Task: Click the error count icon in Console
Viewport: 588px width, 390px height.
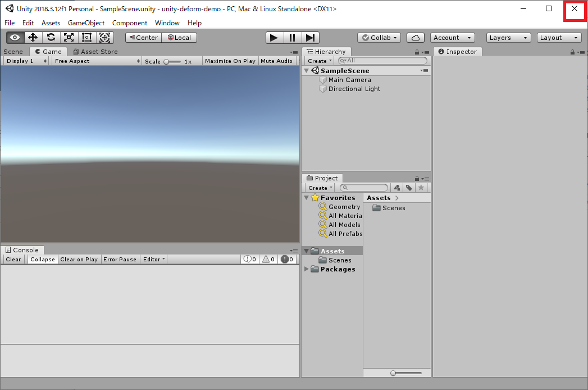Action: point(284,259)
